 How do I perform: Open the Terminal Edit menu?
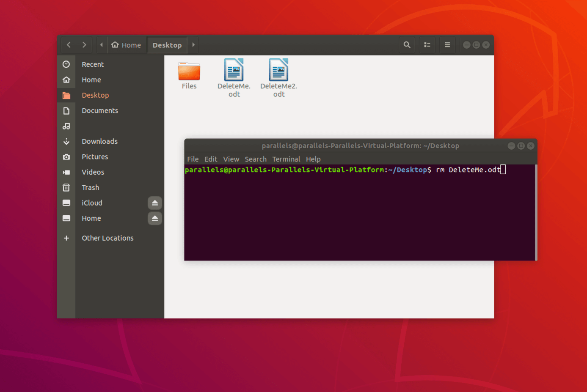point(210,159)
